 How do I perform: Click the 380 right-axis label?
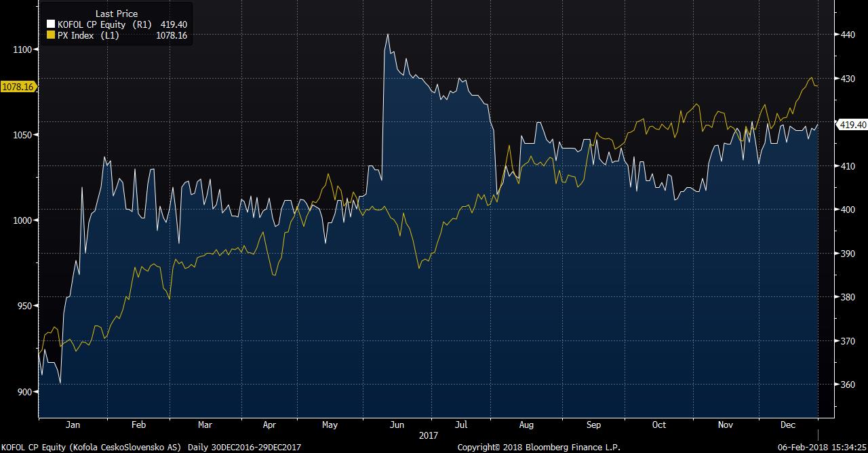tap(848, 297)
